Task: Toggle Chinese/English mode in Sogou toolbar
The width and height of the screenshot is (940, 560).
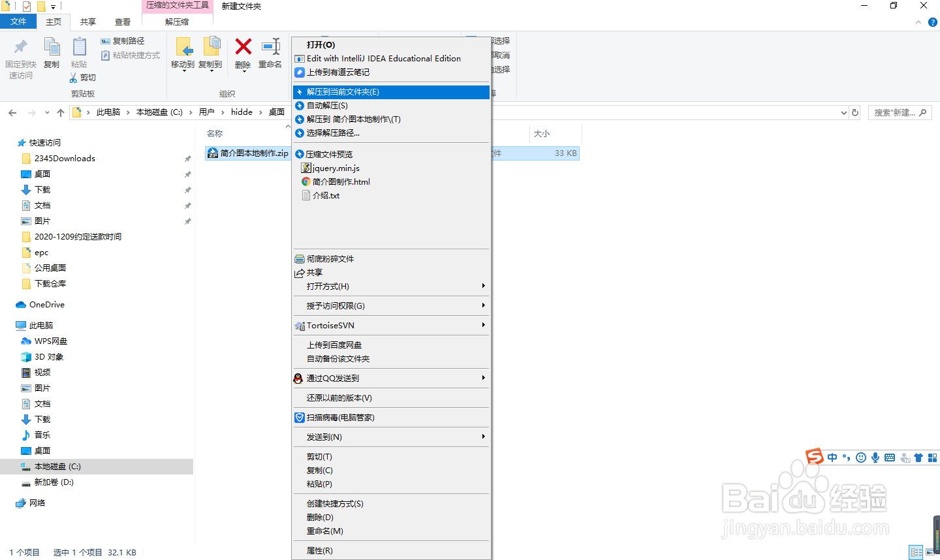Action: [x=832, y=458]
